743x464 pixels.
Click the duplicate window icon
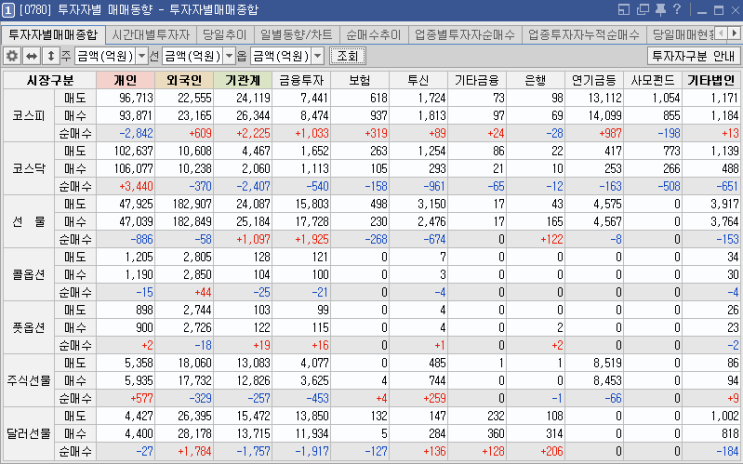coord(643,9)
